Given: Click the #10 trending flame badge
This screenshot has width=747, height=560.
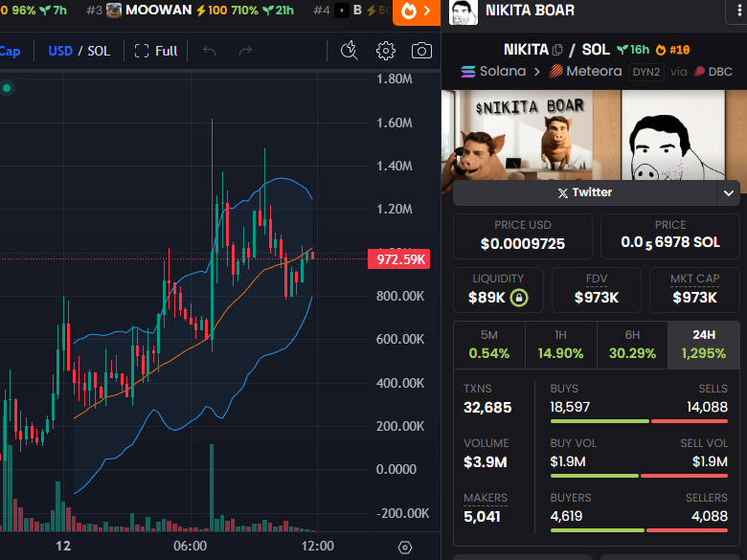Looking at the screenshot, I should tap(672, 50).
